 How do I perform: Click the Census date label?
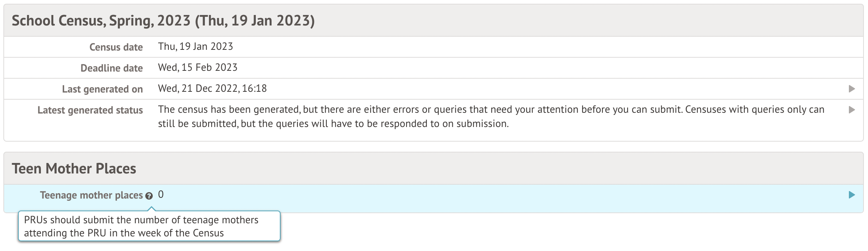click(116, 47)
